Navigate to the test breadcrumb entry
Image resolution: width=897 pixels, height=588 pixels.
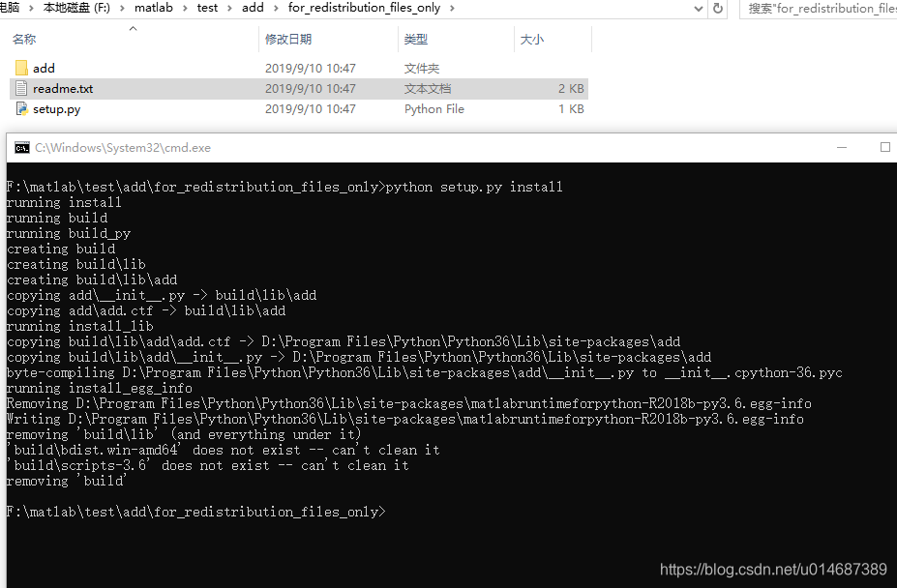(x=209, y=9)
